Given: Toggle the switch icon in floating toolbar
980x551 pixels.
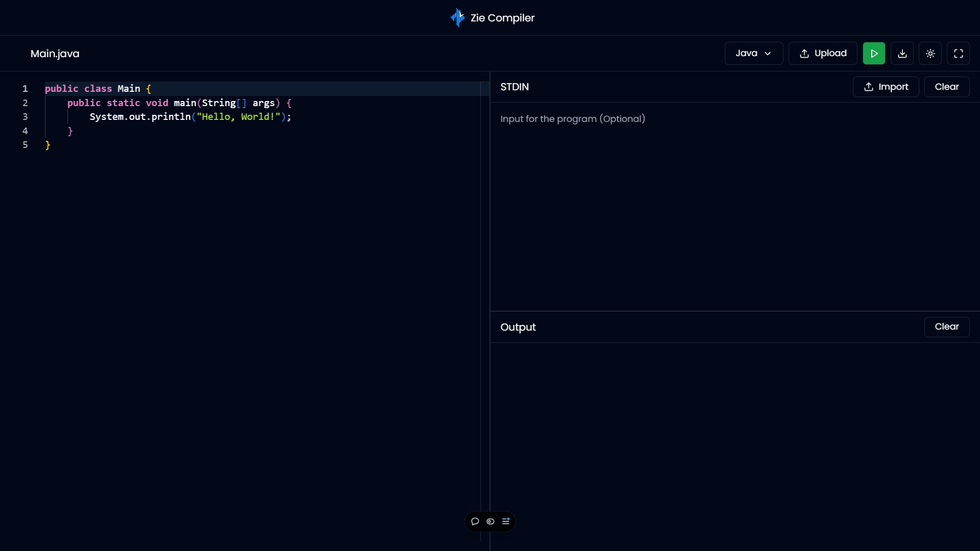Looking at the screenshot, I should click(491, 521).
